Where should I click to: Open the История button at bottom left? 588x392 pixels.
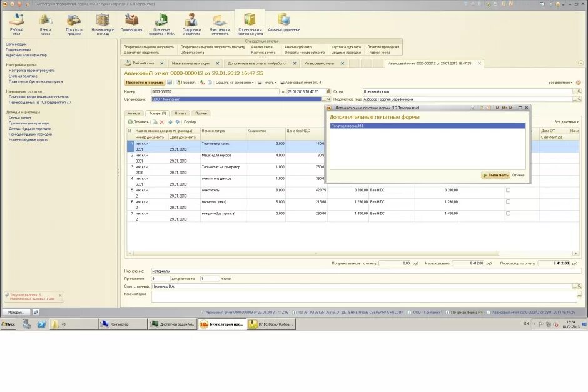(16, 312)
